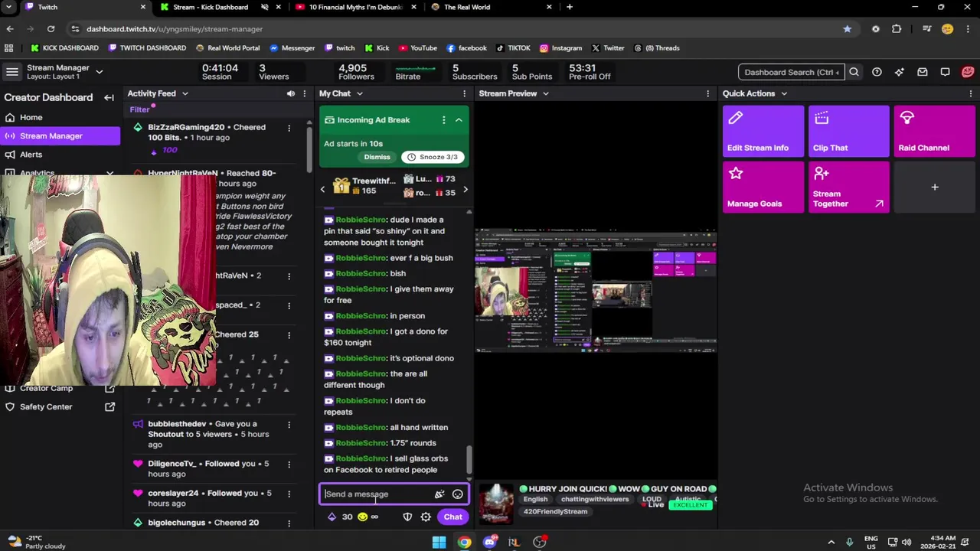Switch to 10 Financial Myths browser tab
980x551 pixels.
(356, 7)
